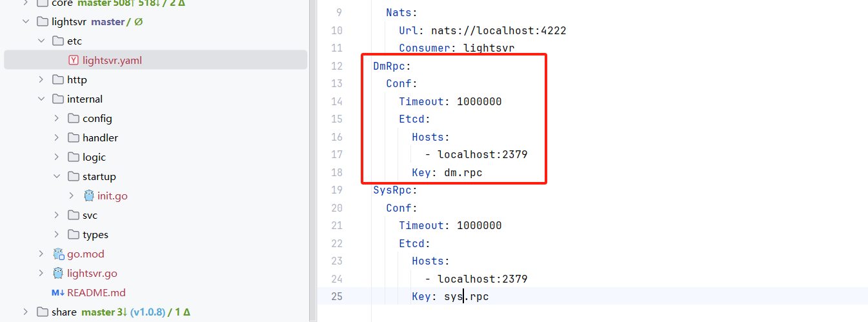The height and width of the screenshot is (322, 868).
Task: Open the logic folder in tree
Action: (94, 157)
